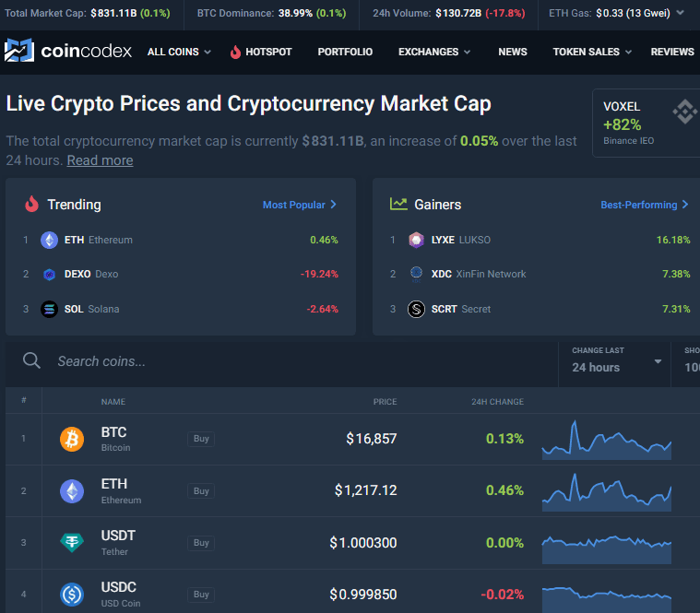
Task: Click the Buy button for ETH
Action: coord(201,490)
